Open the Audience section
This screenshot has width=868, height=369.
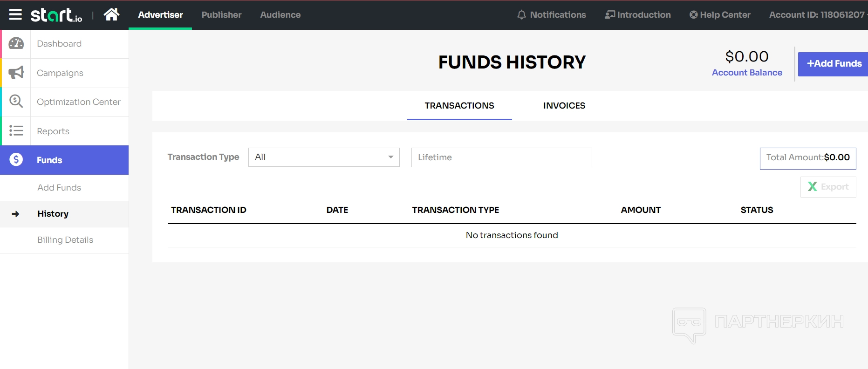pos(280,15)
